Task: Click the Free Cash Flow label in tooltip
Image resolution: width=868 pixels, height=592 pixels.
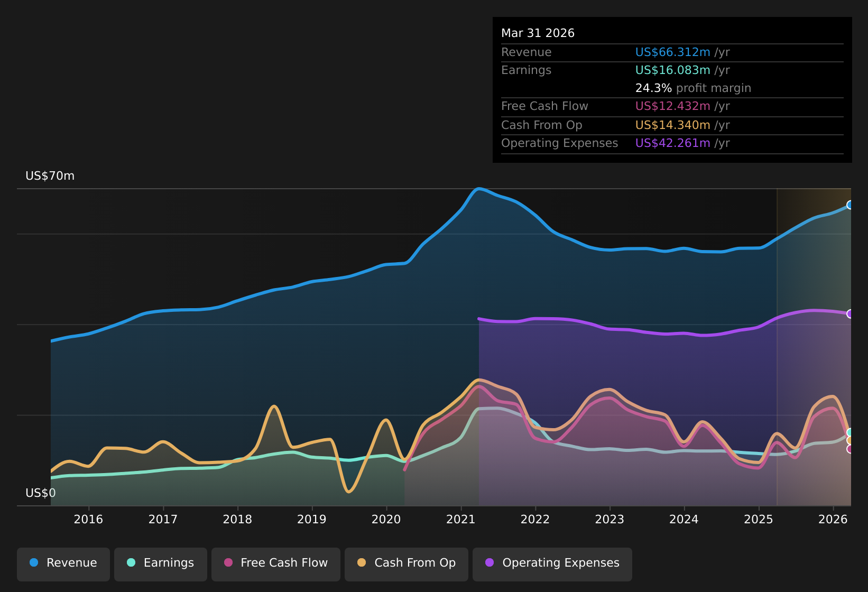Action: pyautogui.click(x=544, y=106)
